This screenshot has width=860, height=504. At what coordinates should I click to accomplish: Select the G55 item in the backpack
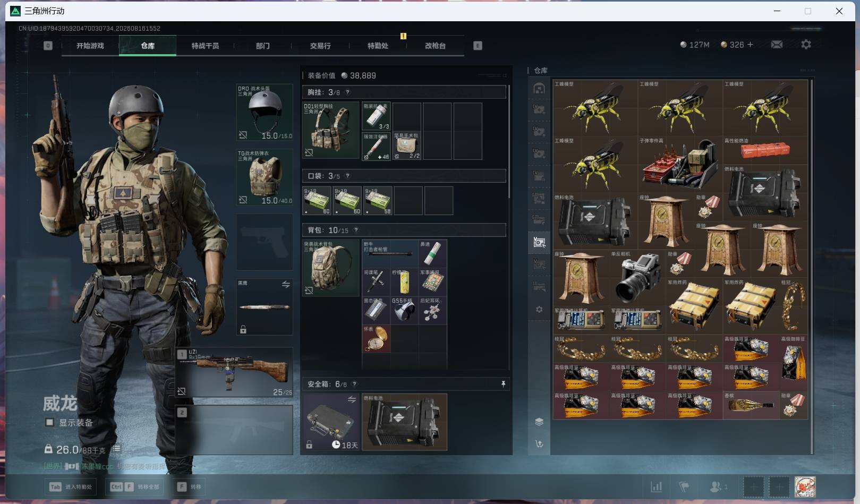coord(404,310)
